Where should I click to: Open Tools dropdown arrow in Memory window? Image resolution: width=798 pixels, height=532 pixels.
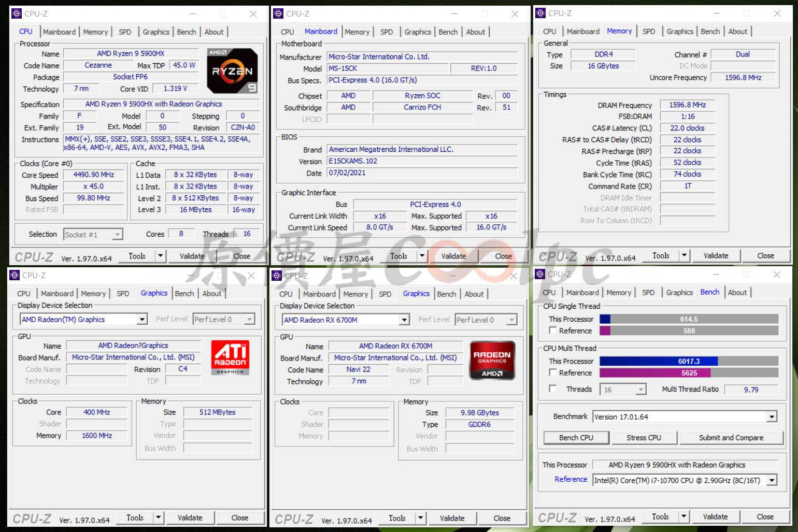[684, 255]
